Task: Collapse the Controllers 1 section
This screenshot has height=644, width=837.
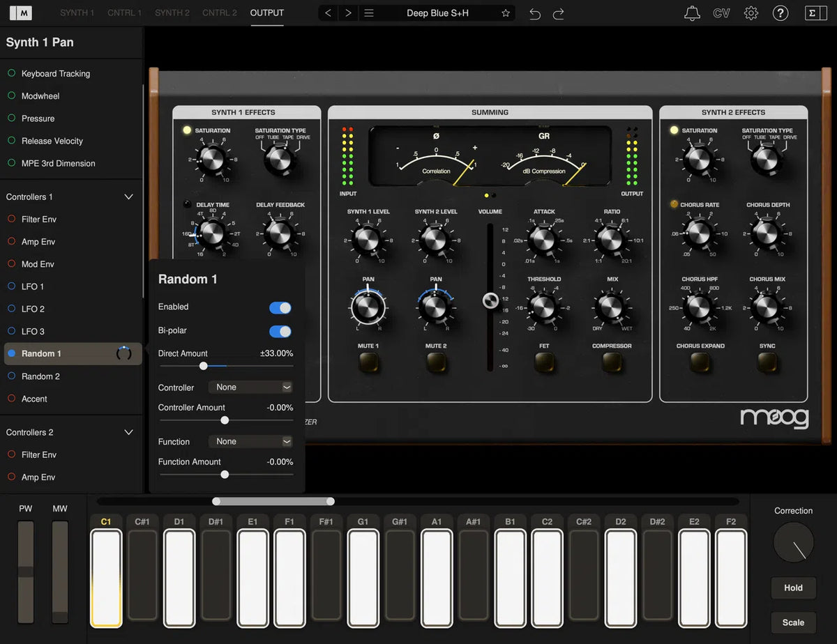Action: (128, 197)
